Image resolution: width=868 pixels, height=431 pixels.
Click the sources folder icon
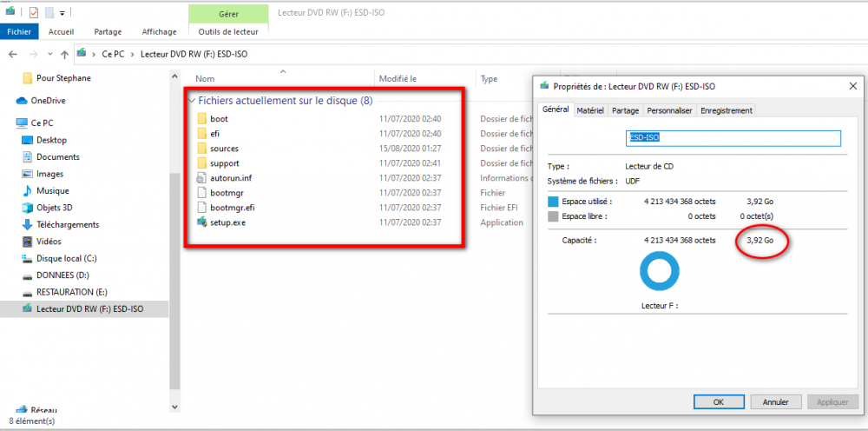pyautogui.click(x=202, y=149)
